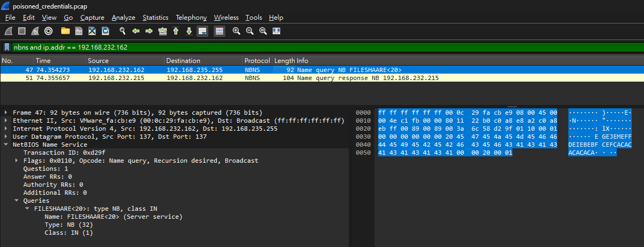This screenshot has width=644, height=247.
Task: Reset text to normal size
Action: pos(263,31)
